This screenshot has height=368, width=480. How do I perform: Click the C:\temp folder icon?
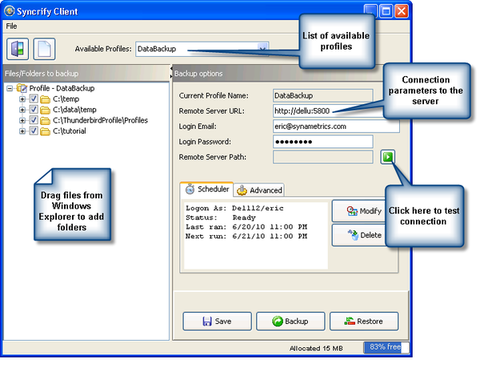45,99
